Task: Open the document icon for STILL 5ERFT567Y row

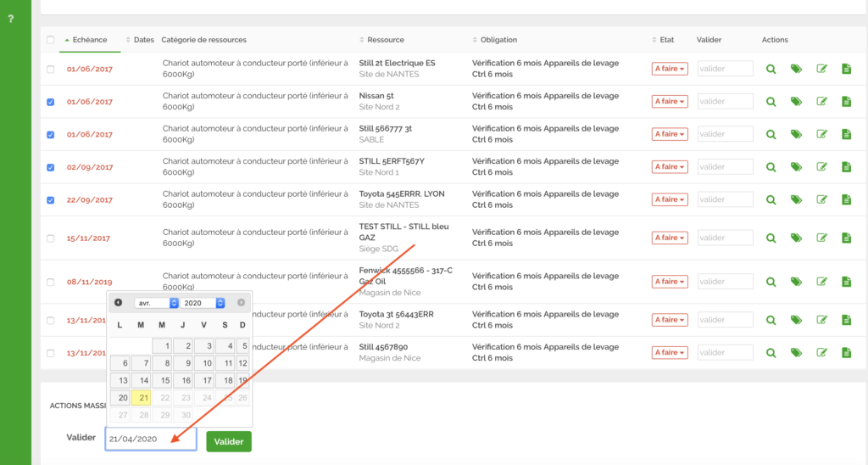Action: point(846,167)
